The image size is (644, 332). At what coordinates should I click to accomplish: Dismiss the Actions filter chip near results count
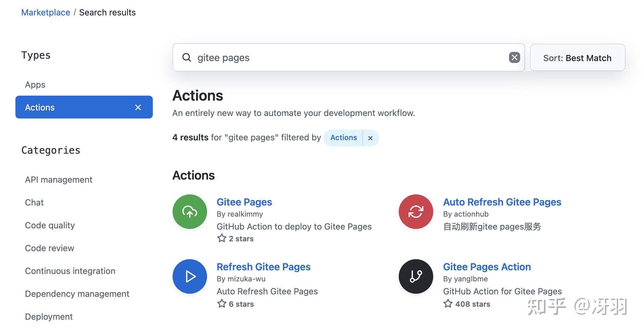370,138
